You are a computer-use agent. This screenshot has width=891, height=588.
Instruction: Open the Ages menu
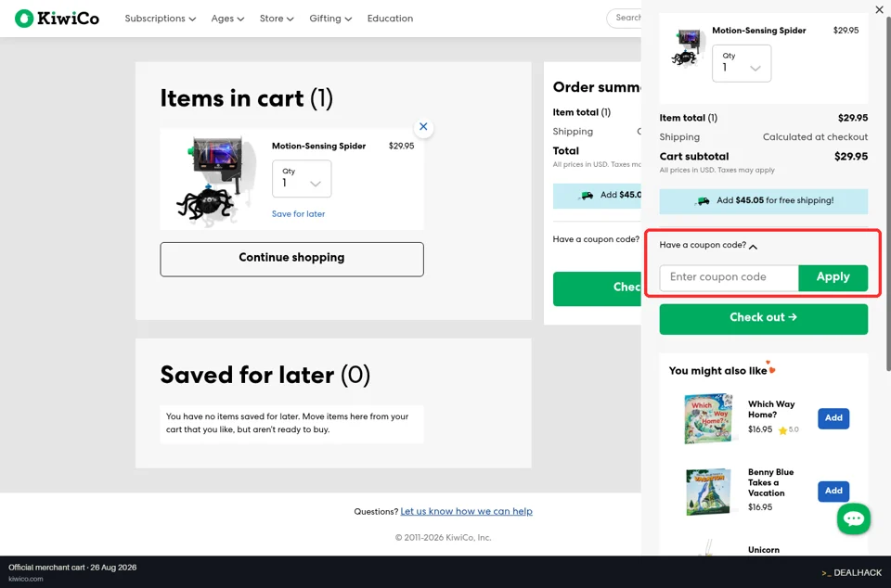tap(227, 19)
